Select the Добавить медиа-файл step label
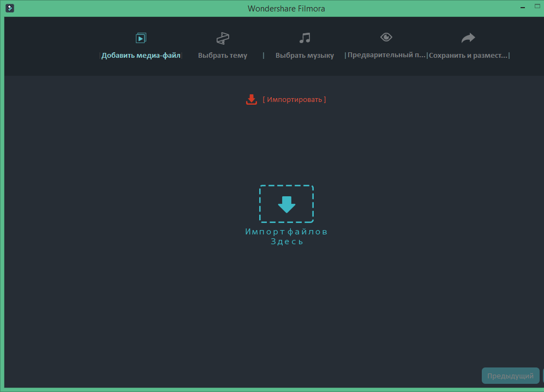This screenshot has height=392, width=544. pos(141,55)
